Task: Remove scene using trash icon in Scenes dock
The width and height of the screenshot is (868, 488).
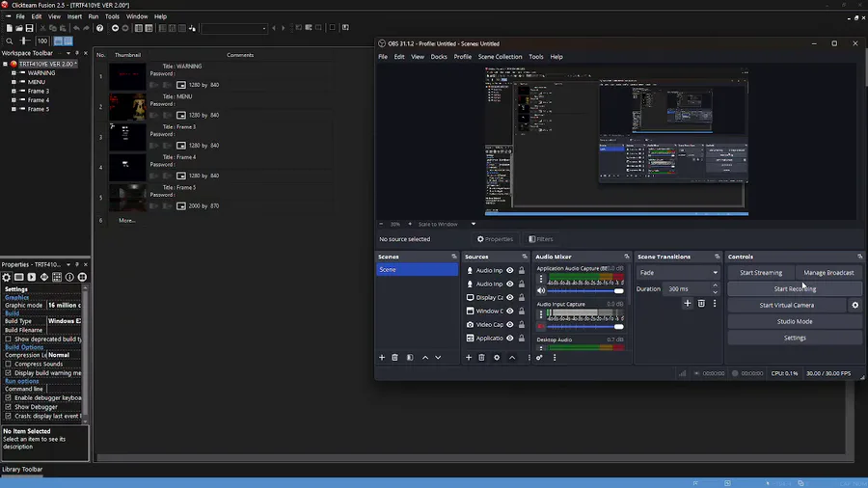Action: click(394, 358)
